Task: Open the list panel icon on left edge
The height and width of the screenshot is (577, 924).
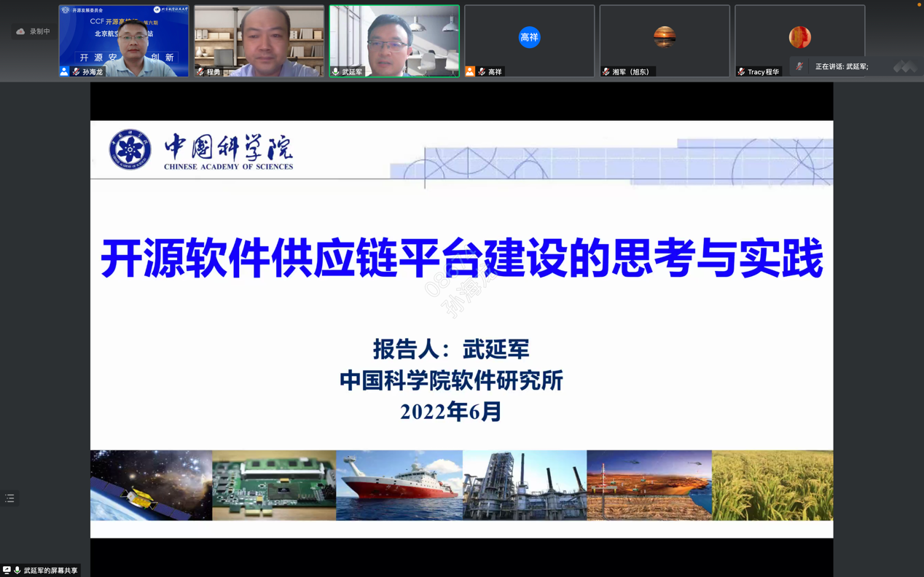Action: [9, 498]
